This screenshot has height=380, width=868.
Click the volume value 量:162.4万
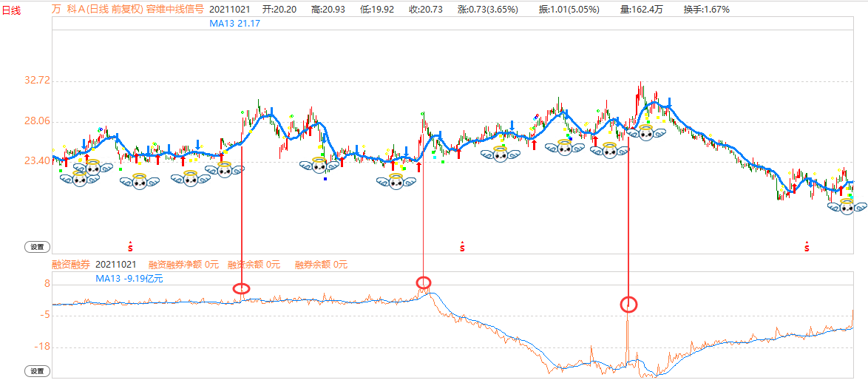[640, 10]
